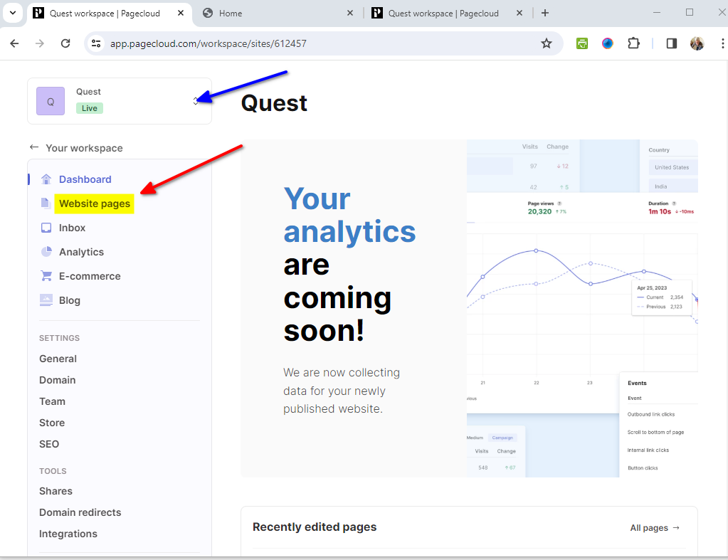Viewport: 728px width, 560px height.
Task: Click the Website pages document icon
Action: coord(46,204)
